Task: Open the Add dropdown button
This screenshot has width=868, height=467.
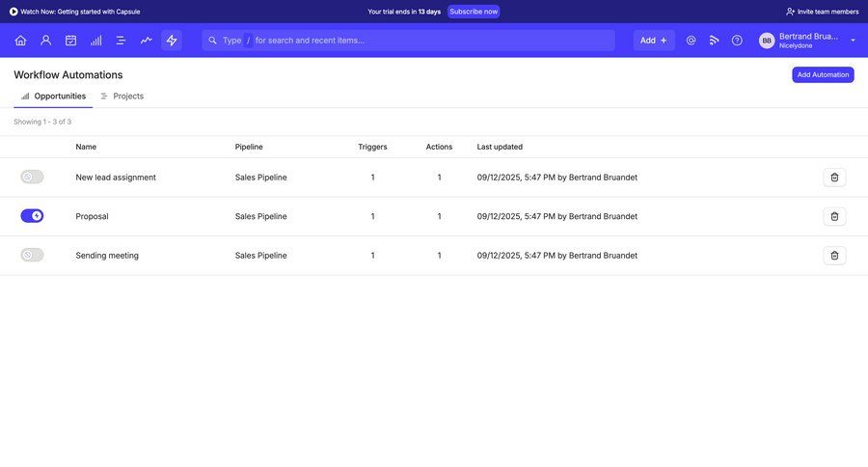Action: coord(654,41)
